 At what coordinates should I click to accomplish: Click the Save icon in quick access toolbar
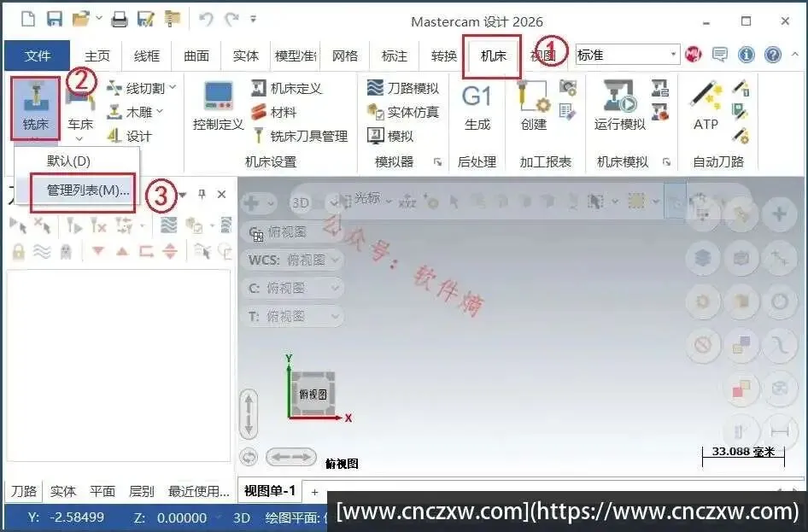55,20
